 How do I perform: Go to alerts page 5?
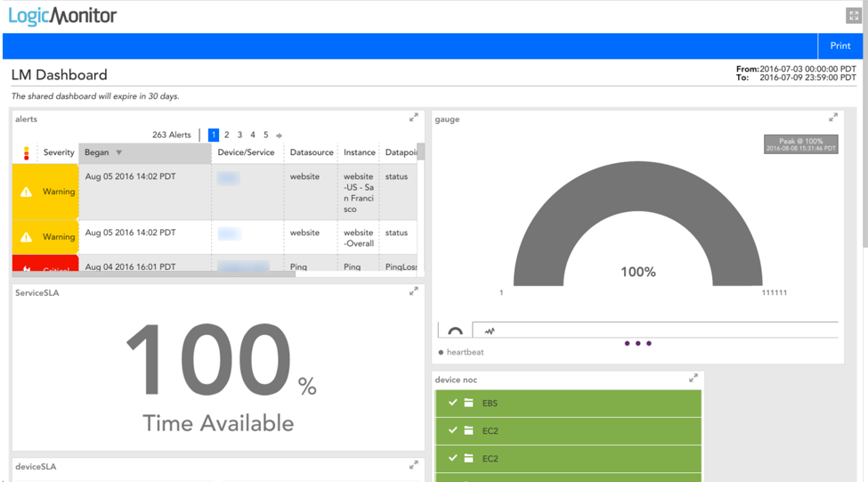point(265,135)
